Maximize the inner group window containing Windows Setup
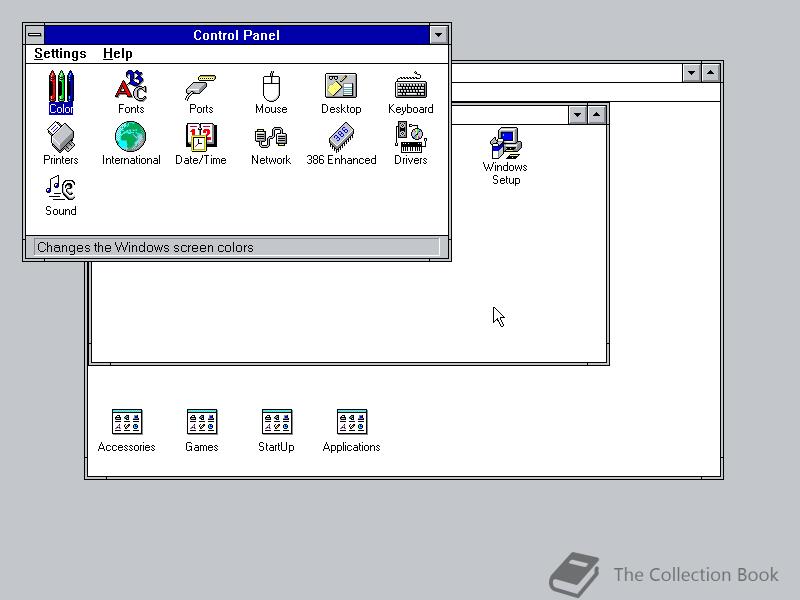The width and height of the screenshot is (800, 600). click(596, 115)
